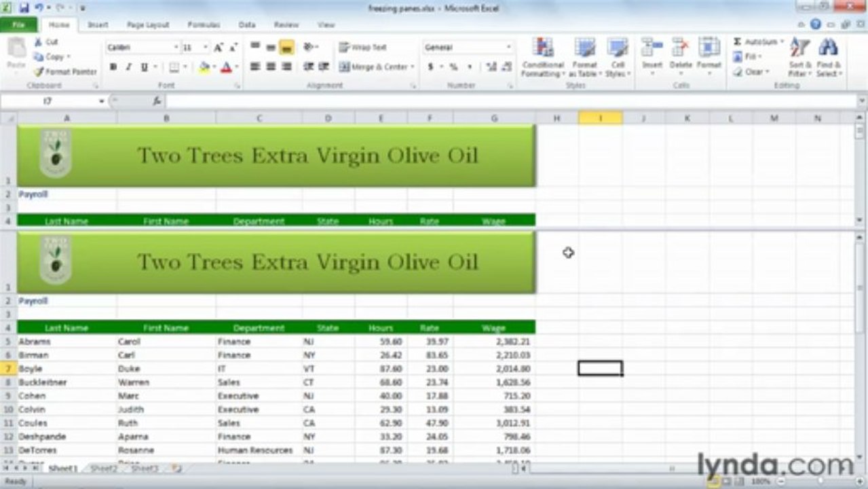The width and height of the screenshot is (868, 489).
Task: Click in the formula bar input
Action: point(512,101)
